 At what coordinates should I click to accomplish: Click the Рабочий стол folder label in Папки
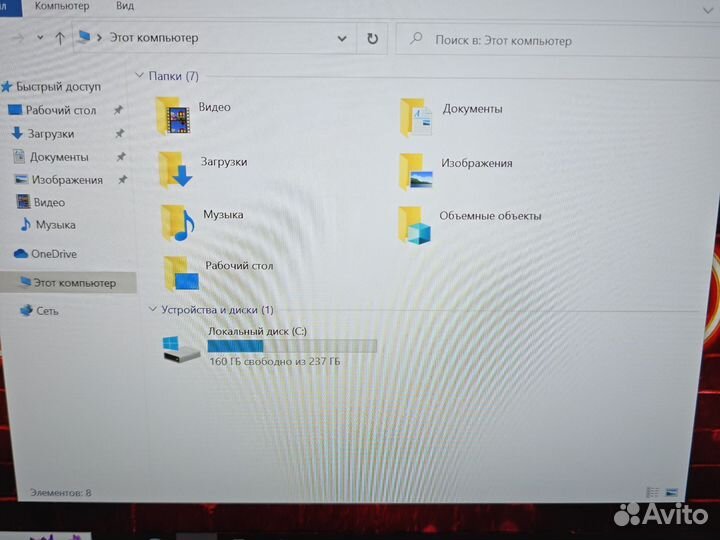[x=239, y=265]
